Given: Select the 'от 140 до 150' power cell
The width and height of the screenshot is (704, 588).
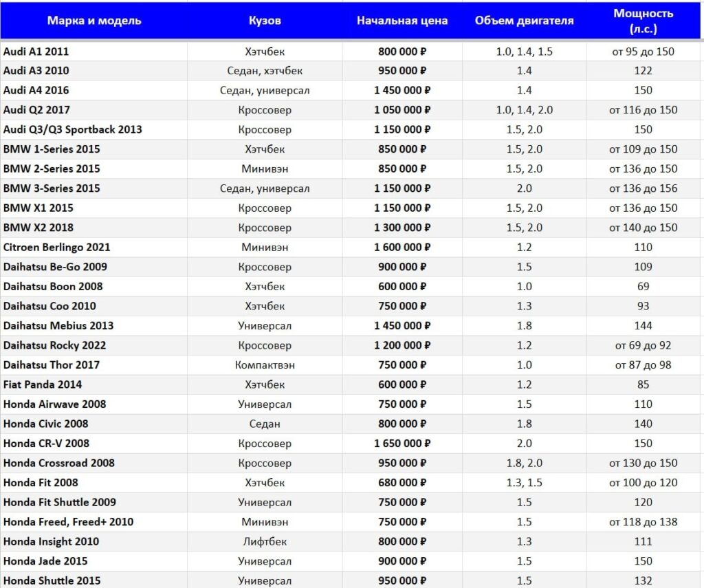Looking at the screenshot, I should pyautogui.click(x=643, y=228).
